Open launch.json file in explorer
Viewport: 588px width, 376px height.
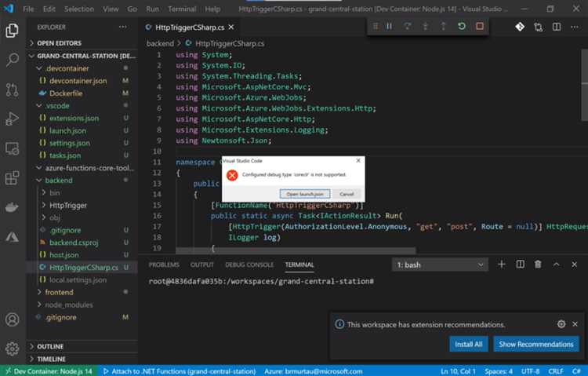(82, 131)
